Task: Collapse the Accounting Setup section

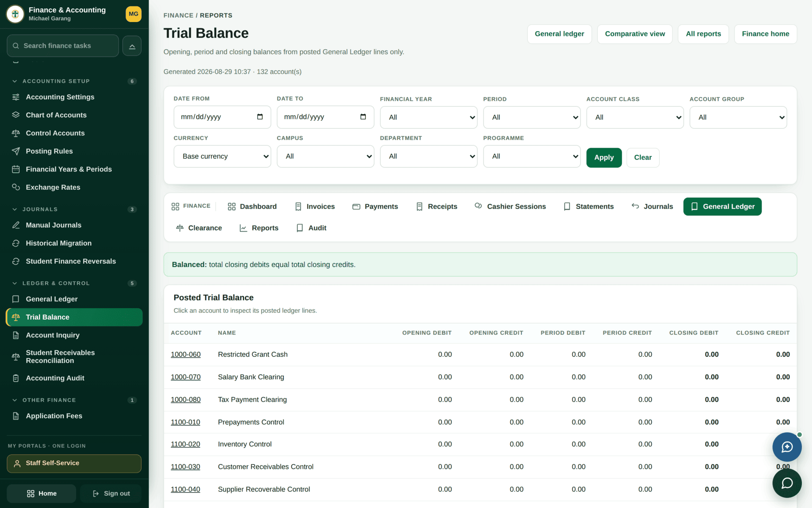Action: pos(15,81)
